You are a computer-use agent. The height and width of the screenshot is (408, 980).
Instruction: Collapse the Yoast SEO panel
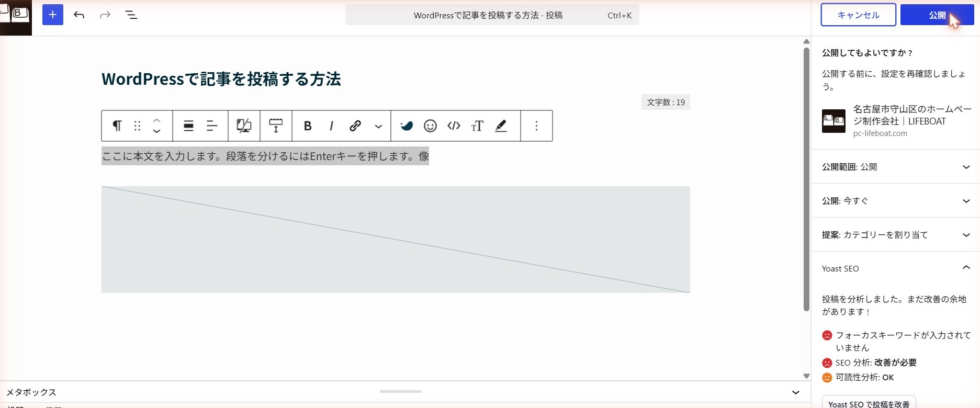(895, 268)
